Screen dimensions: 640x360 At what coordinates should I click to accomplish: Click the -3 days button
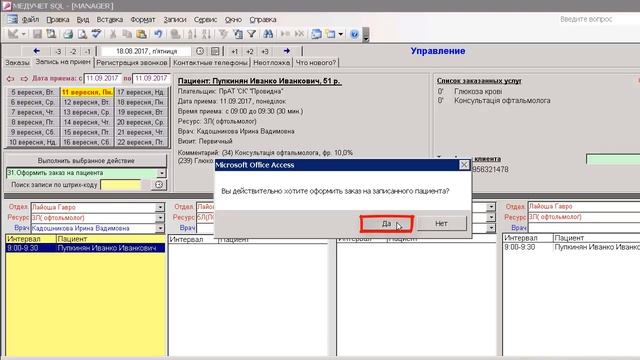pos(58,51)
